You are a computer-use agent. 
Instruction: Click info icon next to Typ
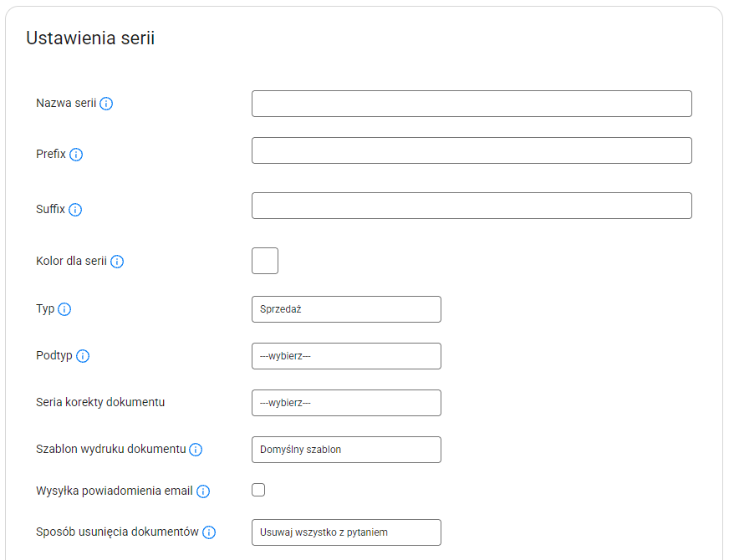pos(64,309)
